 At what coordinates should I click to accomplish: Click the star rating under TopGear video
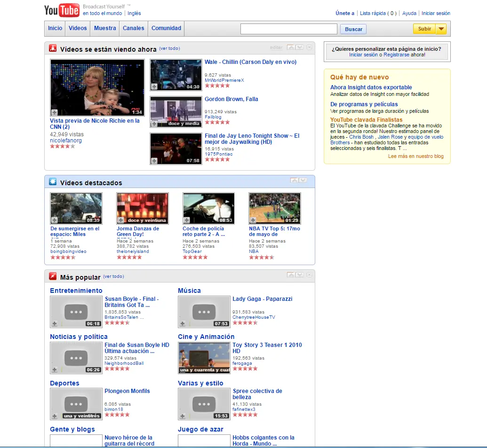195,257
